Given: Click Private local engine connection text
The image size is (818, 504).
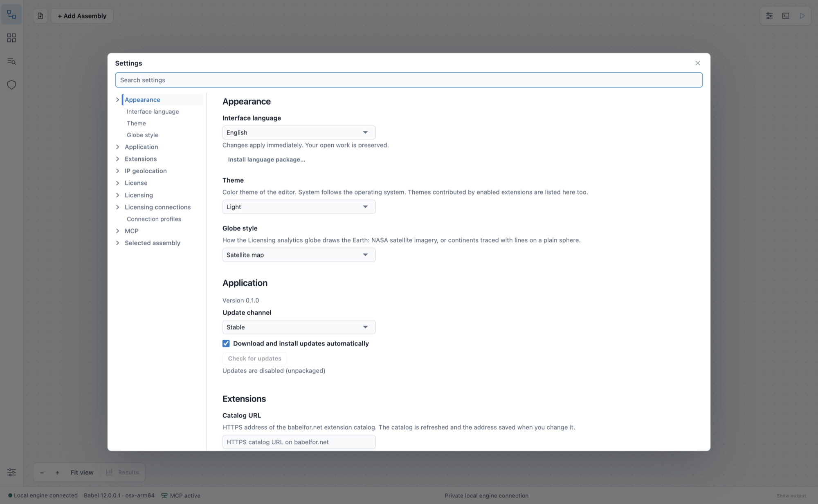Looking at the screenshot, I should pyautogui.click(x=486, y=495).
